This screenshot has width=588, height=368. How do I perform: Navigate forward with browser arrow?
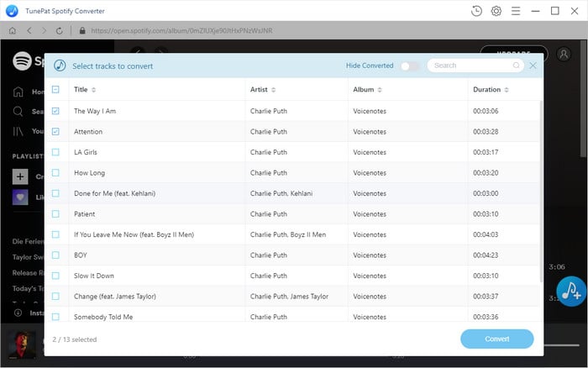[x=44, y=31]
